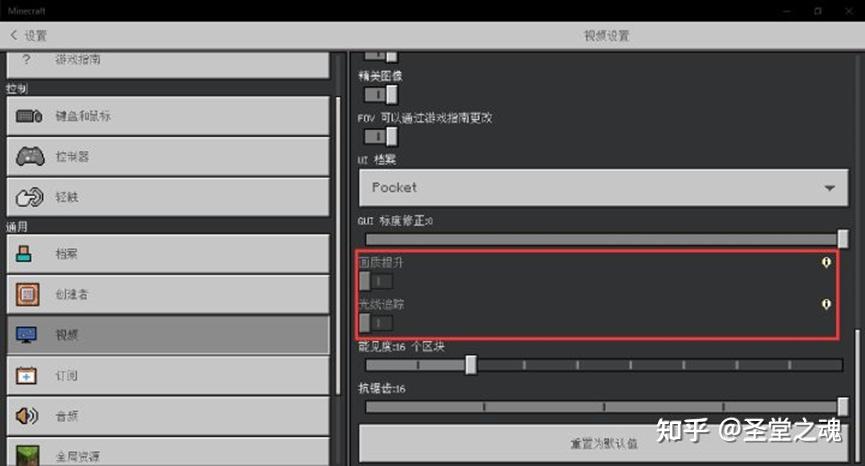Image resolution: width=865 pixels, height=466 pixels.
Task: Toggle the FOV switch
Action: 381,136
